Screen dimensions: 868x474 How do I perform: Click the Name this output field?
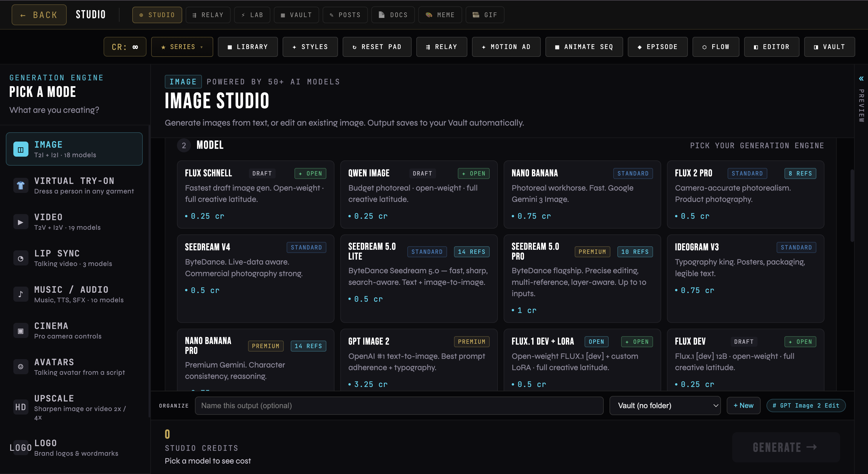[399, 406]
